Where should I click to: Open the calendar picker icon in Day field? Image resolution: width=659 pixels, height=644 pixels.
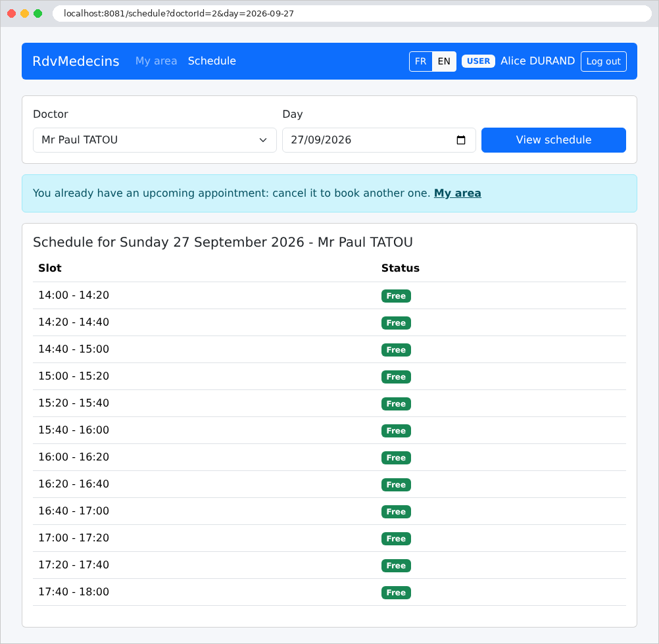[460, 140]
